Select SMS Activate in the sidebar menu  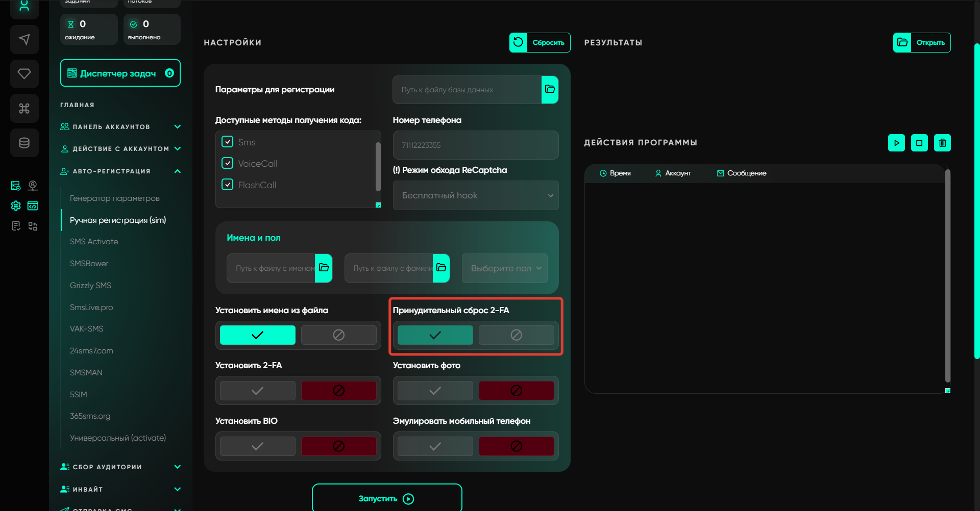point(94,242)
